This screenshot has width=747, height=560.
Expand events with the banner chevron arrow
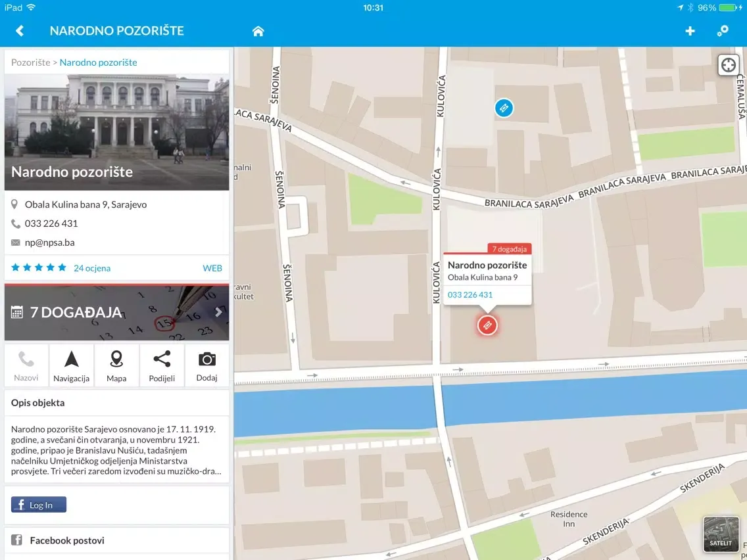tap(219, 312)
